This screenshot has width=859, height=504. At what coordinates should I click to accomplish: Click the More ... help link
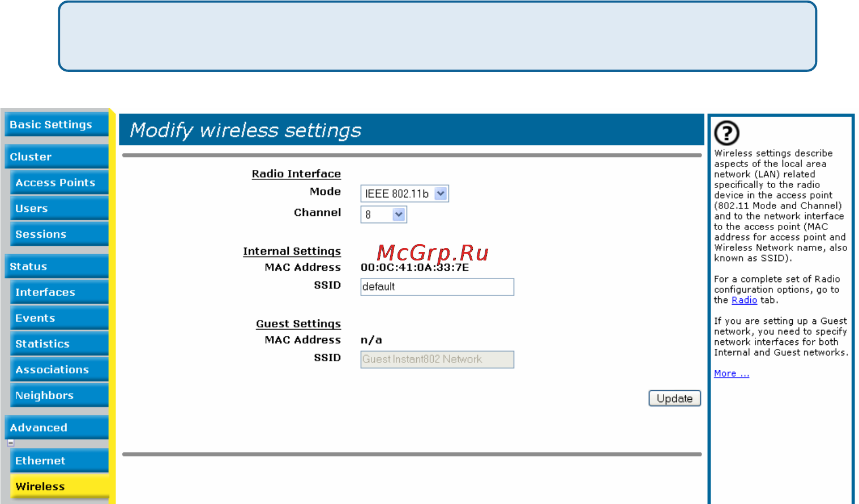731,373
